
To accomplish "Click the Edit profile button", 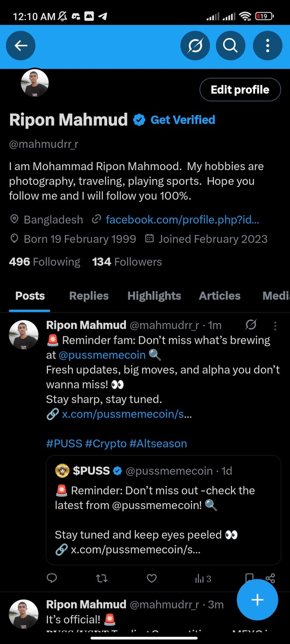I will (x=240, y=90).
